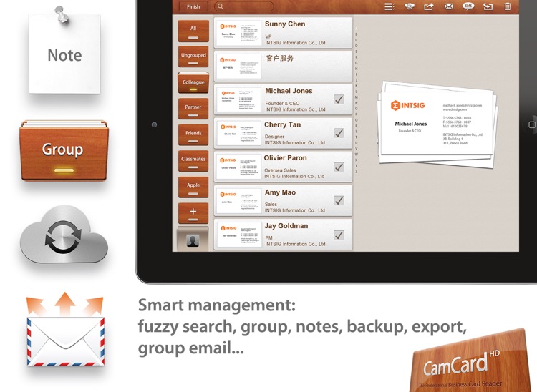
Task: Click the Jay Goldman name text
Action: 286,226
